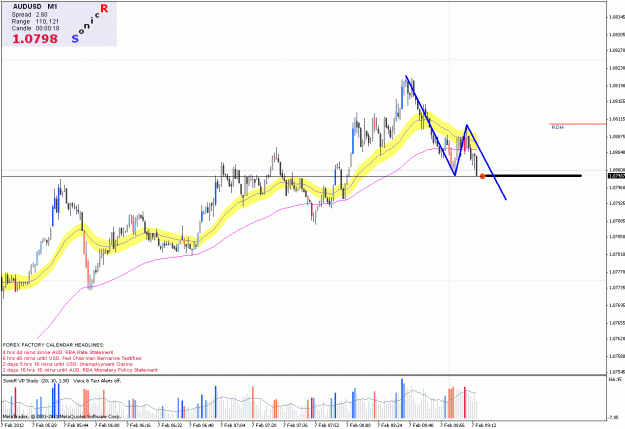The image size is (625, 429).
Task: Click the 7 Feb 06:00 time axis label
Action: pos(108,425)
